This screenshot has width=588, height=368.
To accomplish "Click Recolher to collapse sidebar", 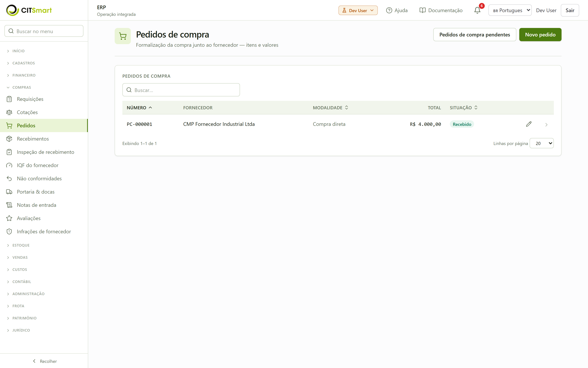I will (x=44, y=361).
